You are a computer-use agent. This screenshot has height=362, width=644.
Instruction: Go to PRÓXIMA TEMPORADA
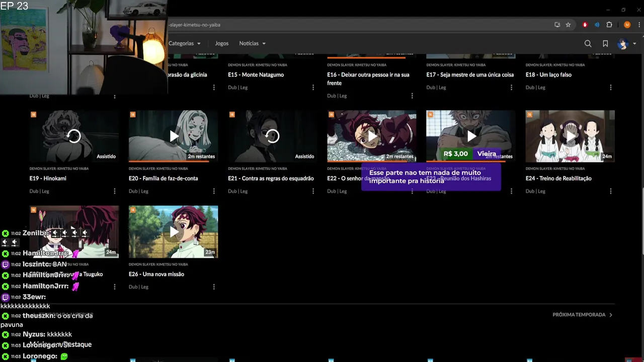583,315
